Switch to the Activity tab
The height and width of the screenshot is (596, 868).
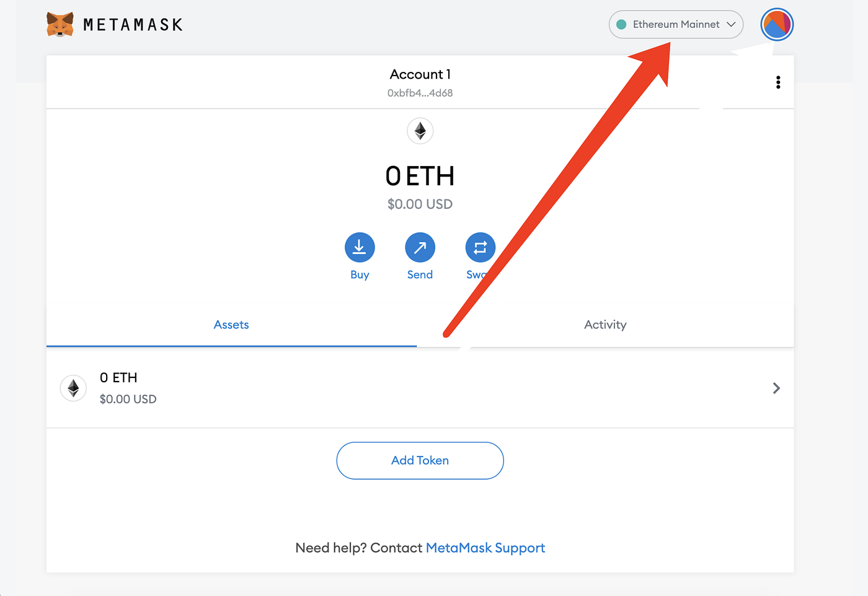click(x=605, y=325)
